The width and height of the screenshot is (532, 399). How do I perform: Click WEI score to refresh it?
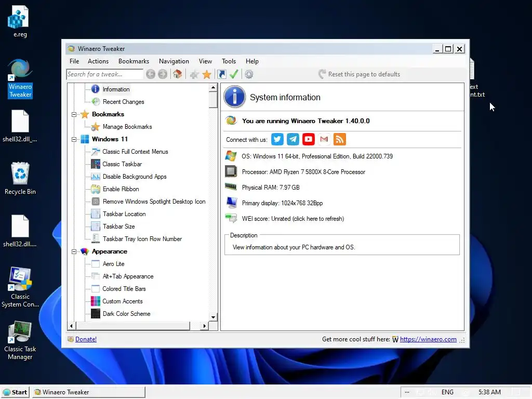pos(293,219)
